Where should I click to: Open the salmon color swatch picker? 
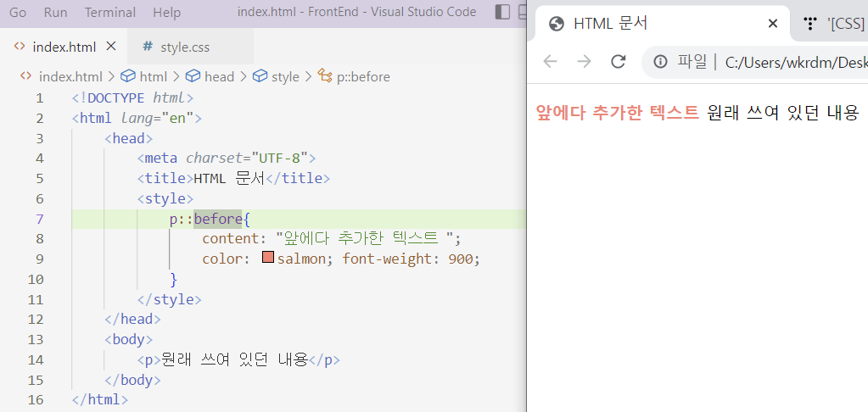268,257
